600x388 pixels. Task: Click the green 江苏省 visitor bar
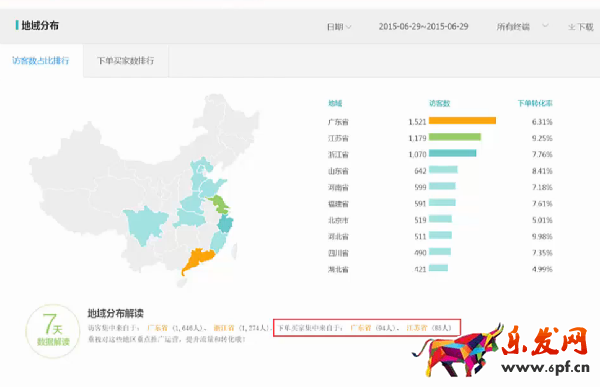pyautogui.click(x=455, y=137)
